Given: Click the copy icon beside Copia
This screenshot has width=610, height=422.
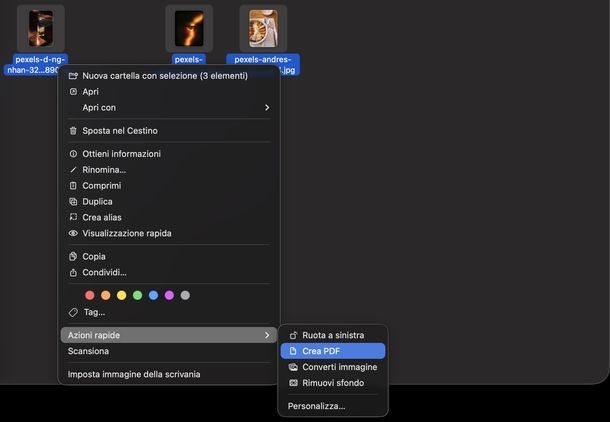Looking at the screenshot, I should [x=73, y=256].
